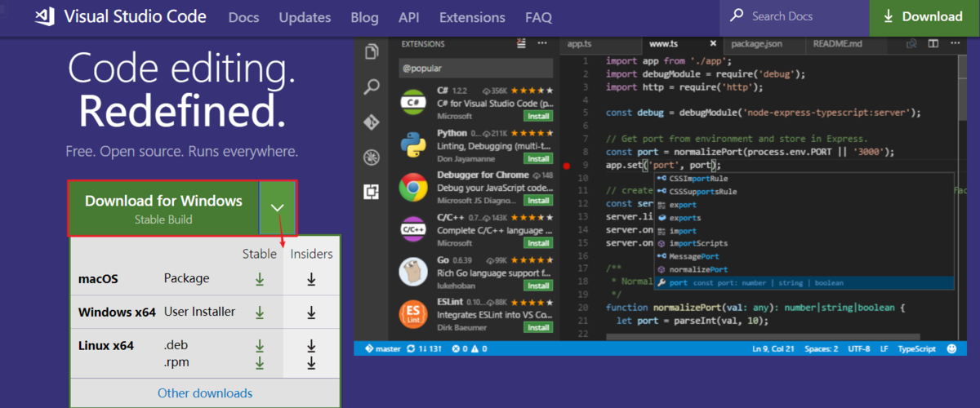980x408 pixels.
Task: Open errors and warnings count in status bar
Action: (x=469, y=348)
